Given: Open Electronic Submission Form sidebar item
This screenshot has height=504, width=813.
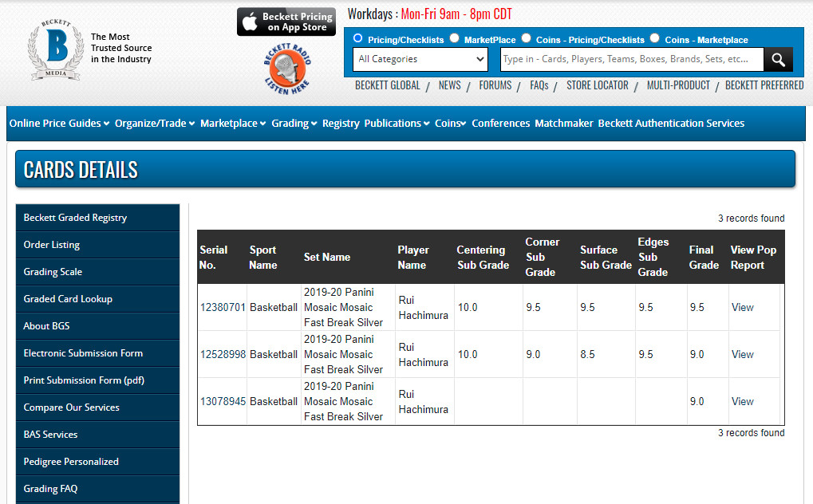Looking at the screenshot, I should tap(97, 353).
